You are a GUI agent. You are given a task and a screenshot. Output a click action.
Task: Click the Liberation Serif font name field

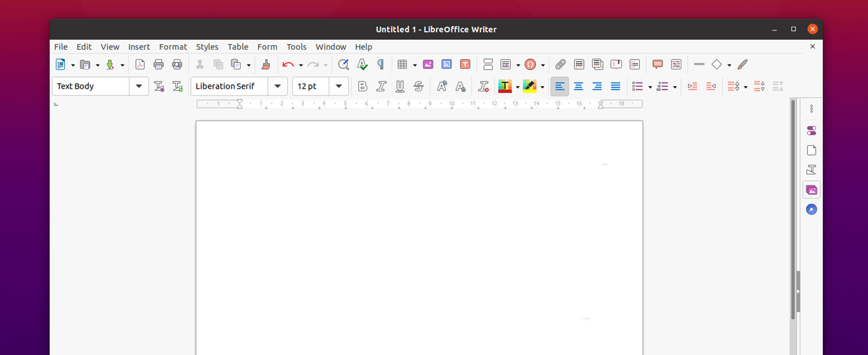[x=229, y=86]
